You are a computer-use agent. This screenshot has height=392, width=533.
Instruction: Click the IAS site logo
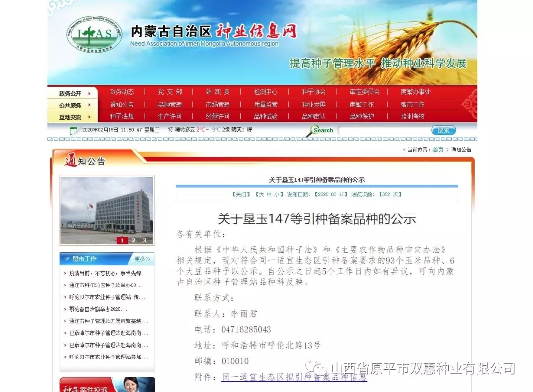(x=94, y=34)
